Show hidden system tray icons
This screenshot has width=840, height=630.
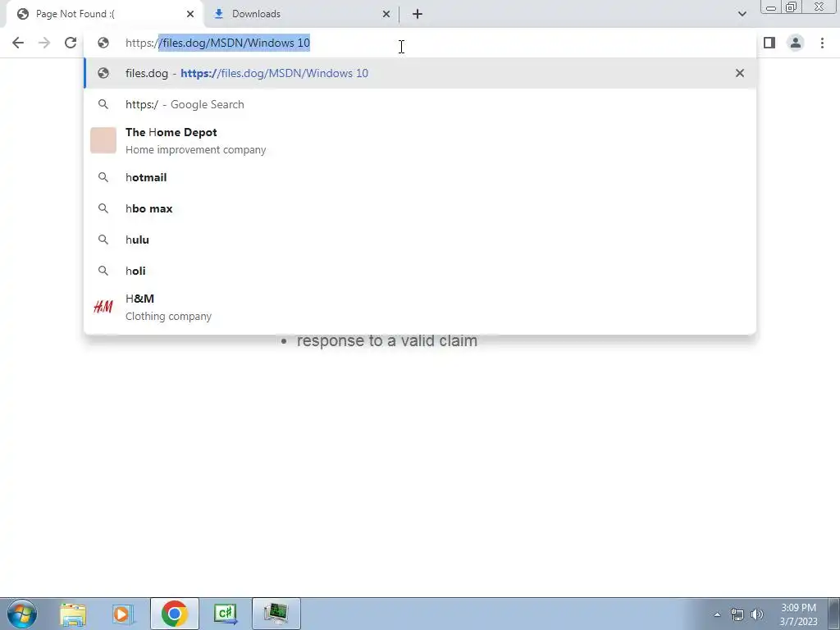pyautogui.click(x=717, y=615)
